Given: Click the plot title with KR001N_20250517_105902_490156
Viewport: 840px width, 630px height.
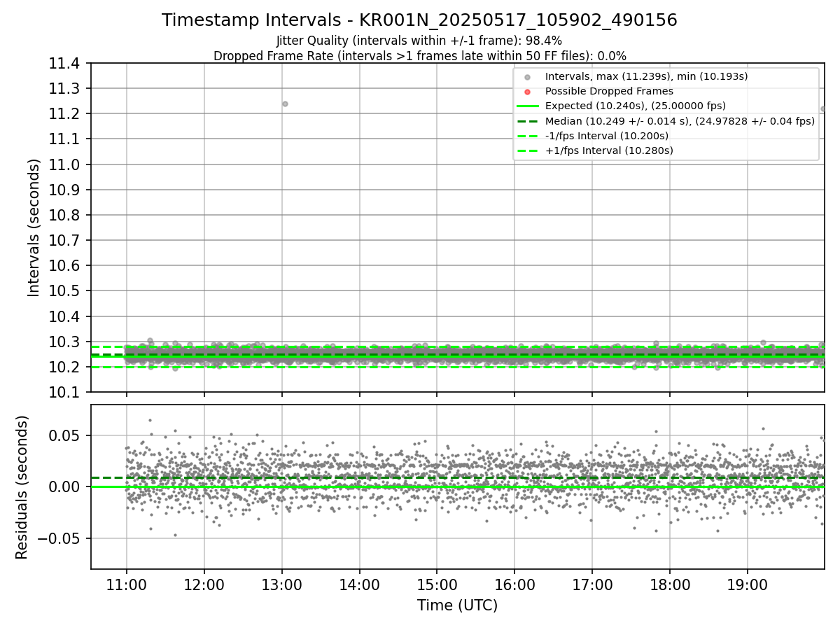Looking at the screenshot, I should click(x=419, y=20).
